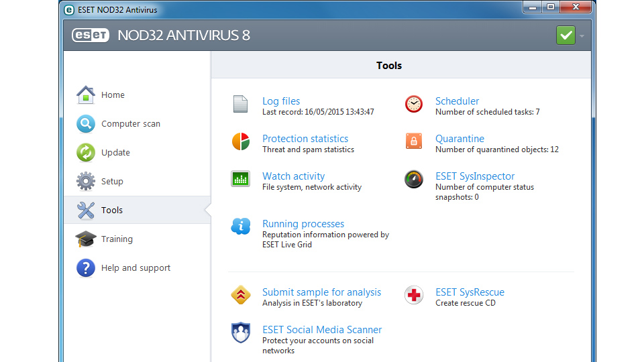Open the Watch activity link
Screen dimensions: 644x362
293,176
